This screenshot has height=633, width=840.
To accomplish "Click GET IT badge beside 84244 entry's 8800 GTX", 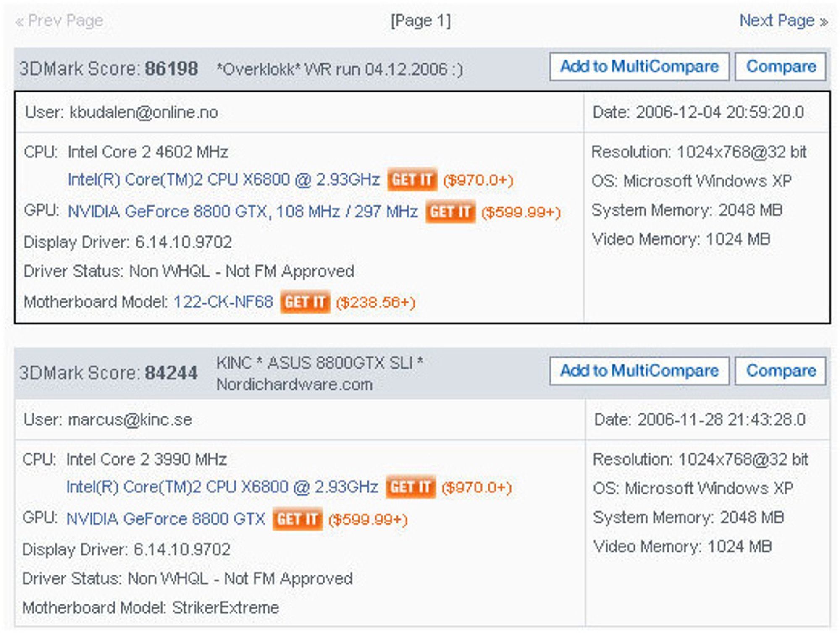I will click(x=297, y=519).
